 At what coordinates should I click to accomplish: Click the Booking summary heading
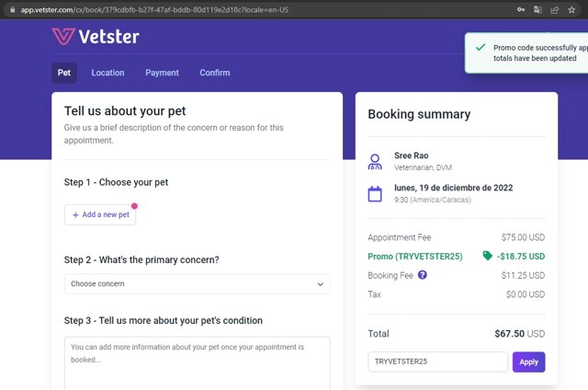point(419,114)
